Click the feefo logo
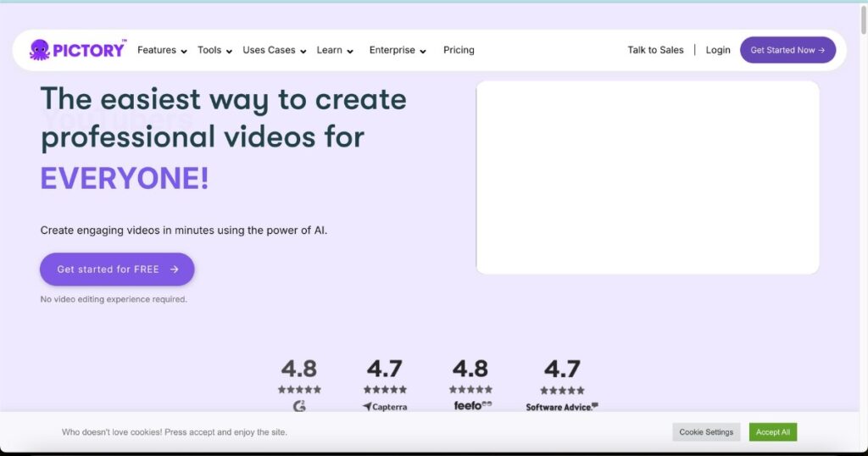 click(472, 406)
